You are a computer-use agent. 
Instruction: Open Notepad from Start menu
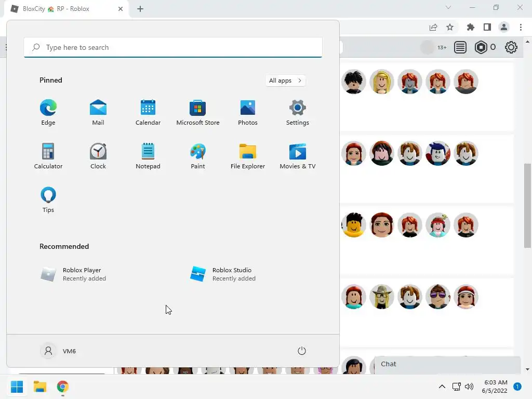pyautogui.click(x=148, y=156)
